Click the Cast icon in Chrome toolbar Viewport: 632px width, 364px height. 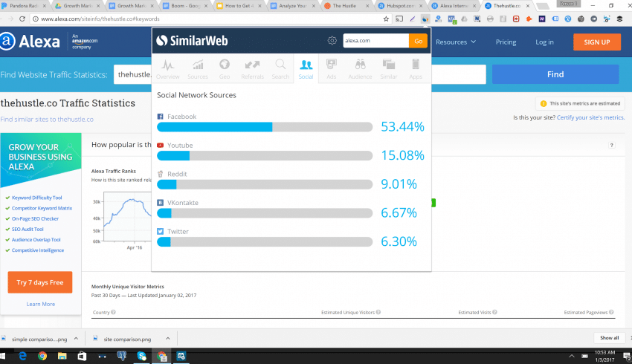399,19
